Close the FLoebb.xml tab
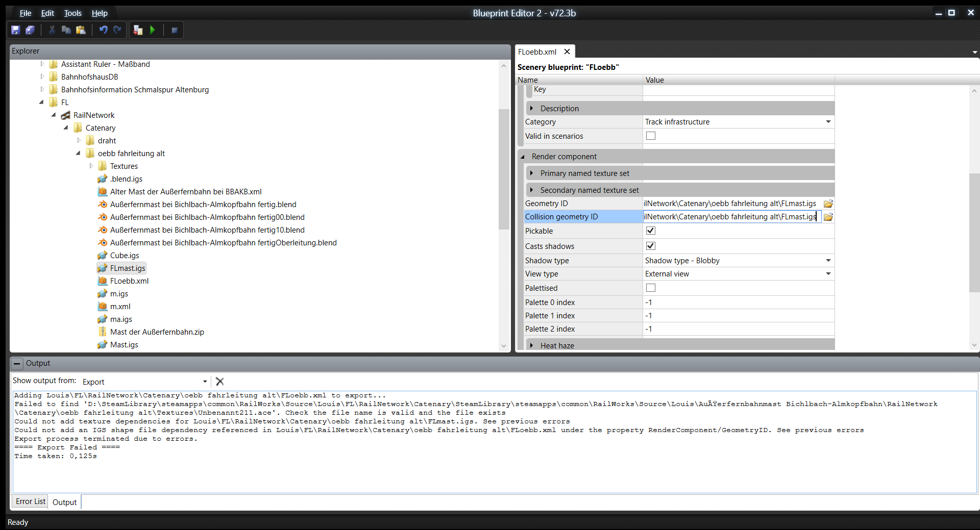 tap(567, 52)
